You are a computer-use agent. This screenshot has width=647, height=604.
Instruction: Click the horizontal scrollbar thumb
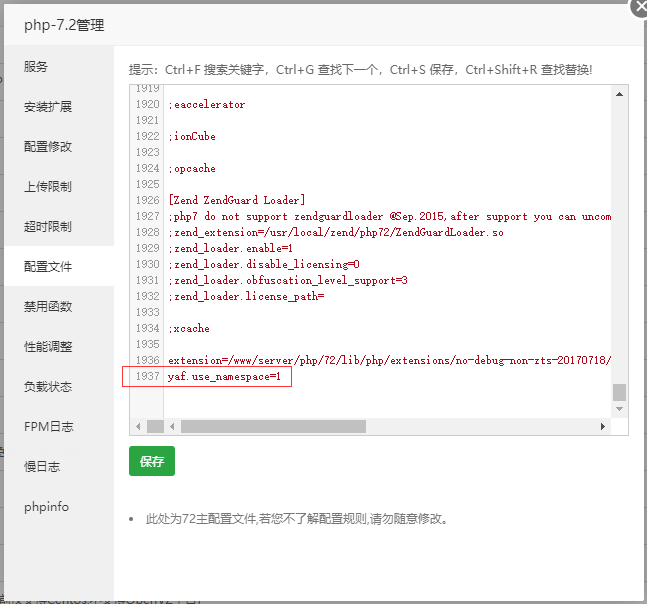[273, 426]
